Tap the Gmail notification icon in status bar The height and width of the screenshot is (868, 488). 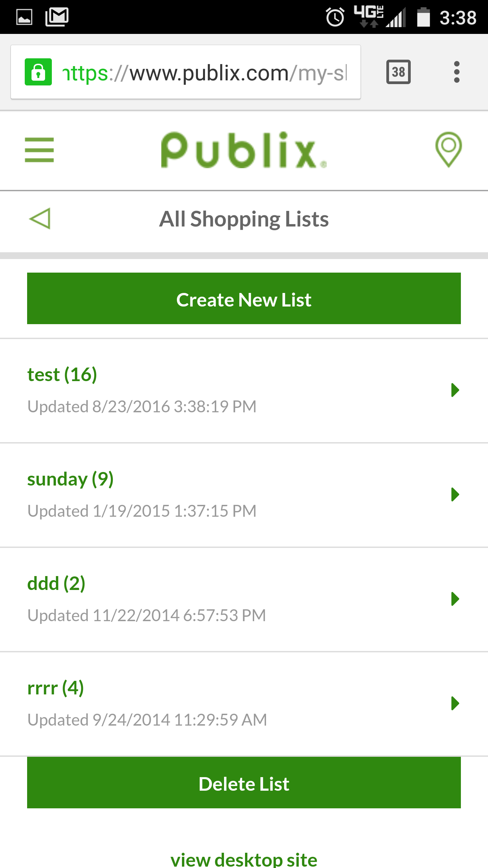coord(57,17)
